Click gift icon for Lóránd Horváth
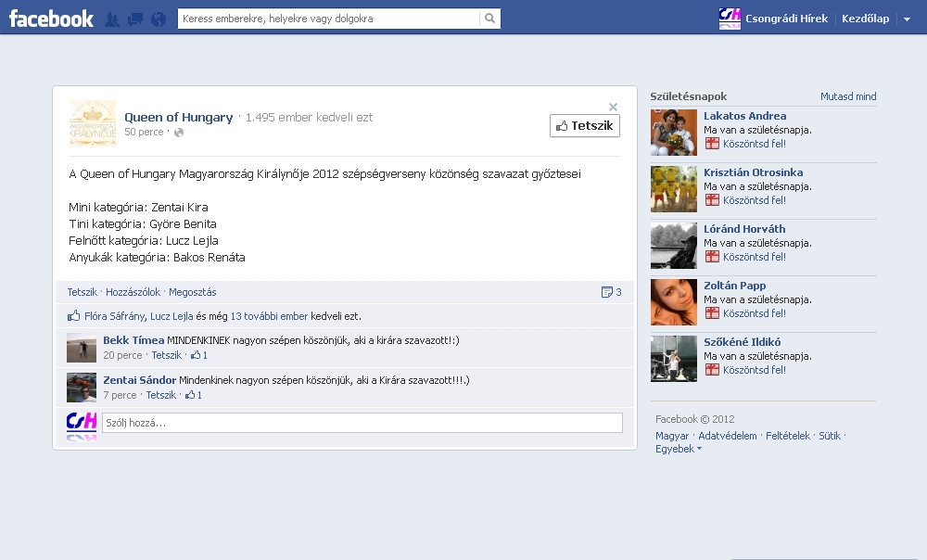This screenshot has width=927, height=560. 712,257
